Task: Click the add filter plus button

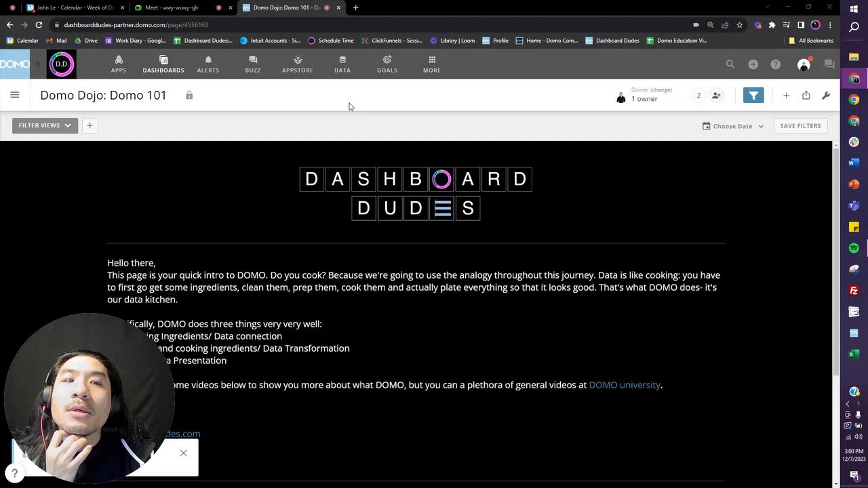Action: click(x=90, y=125)
